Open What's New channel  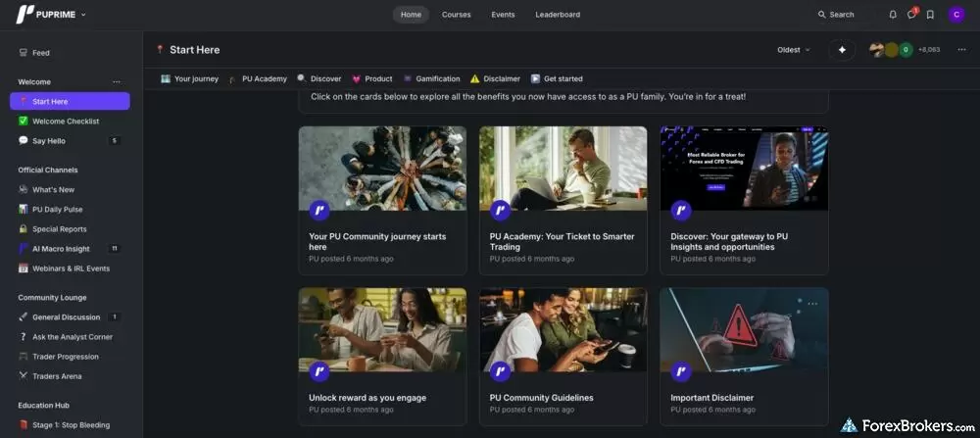(70, 189)
